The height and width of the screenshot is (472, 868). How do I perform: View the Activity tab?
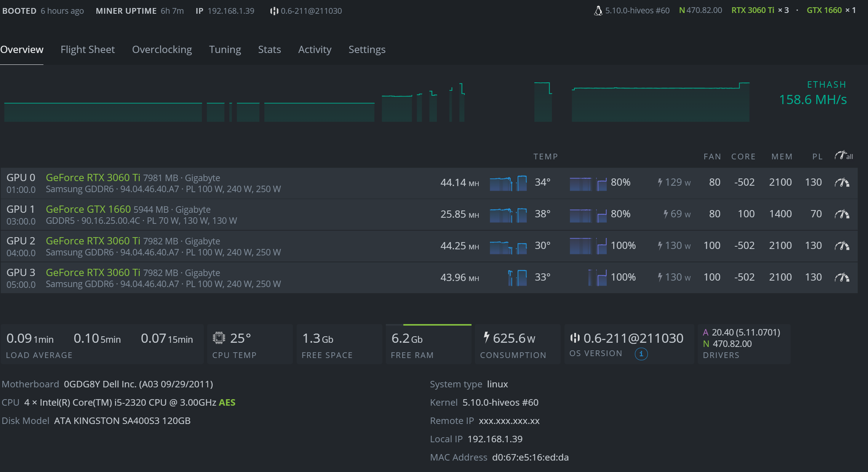[x=315, y=50]
